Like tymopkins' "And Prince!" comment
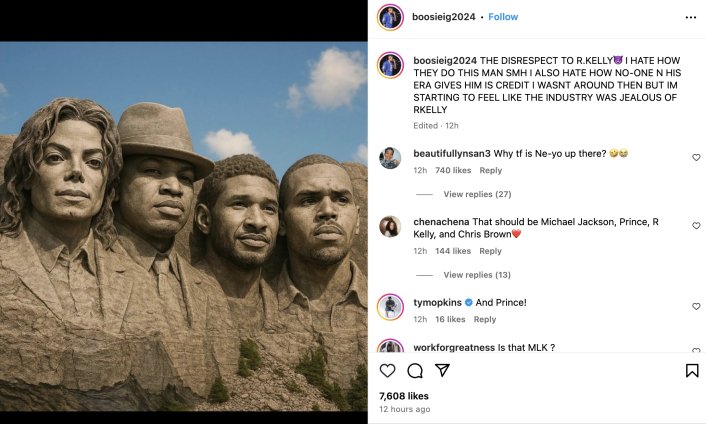 (696, 307)
